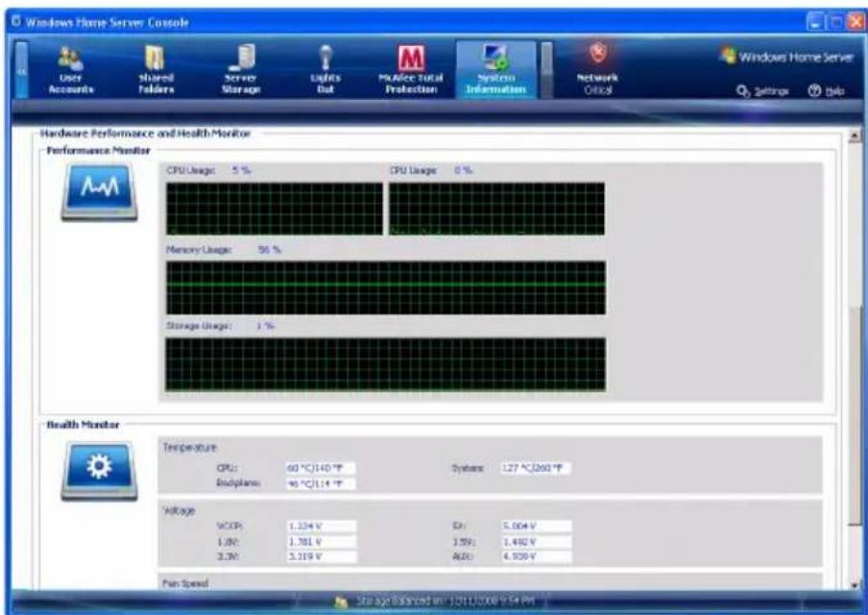Click the 'CPU Usage: 0 %' label
This screenshot has width=868, height=615.
[x=431, y=170]
